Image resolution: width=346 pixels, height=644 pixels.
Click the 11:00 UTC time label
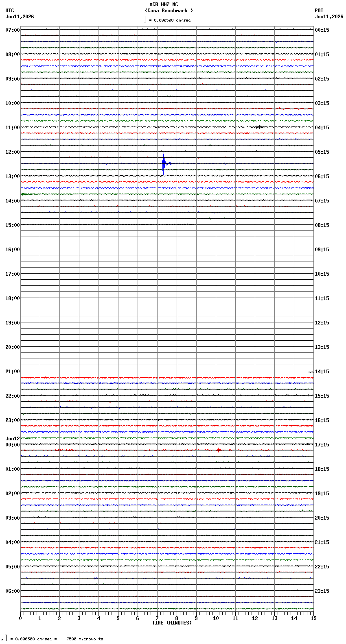pyautogui.click(x=13, y=128)
